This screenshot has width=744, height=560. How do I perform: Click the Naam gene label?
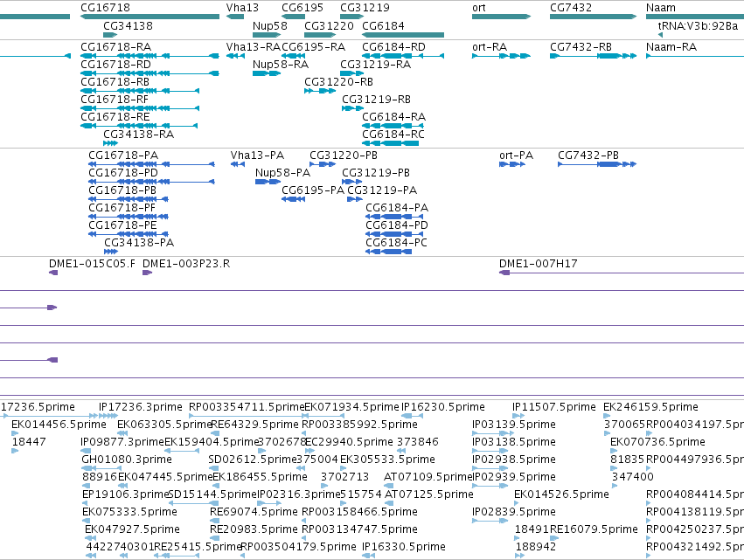[661, 8]
